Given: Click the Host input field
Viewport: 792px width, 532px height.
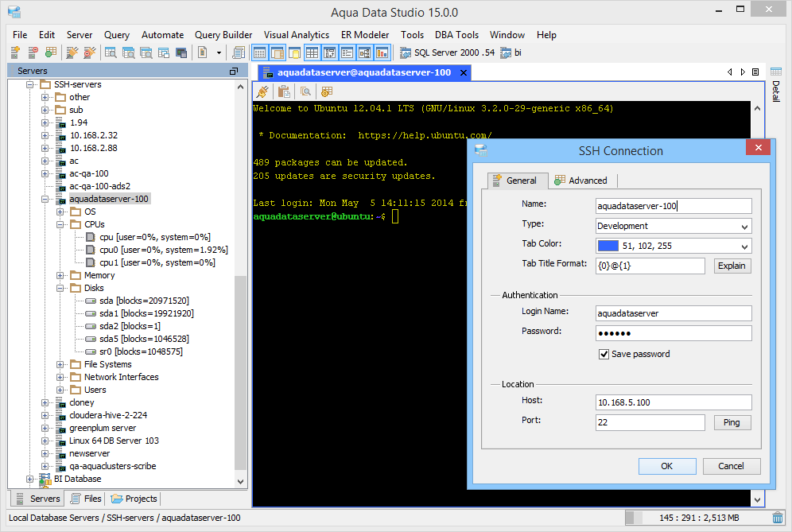Looking at the screenshot, I should tap(674, 402).
